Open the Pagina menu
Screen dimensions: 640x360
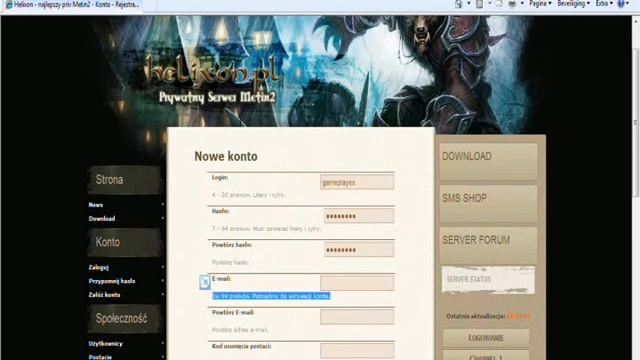click(x=540, y=4)
